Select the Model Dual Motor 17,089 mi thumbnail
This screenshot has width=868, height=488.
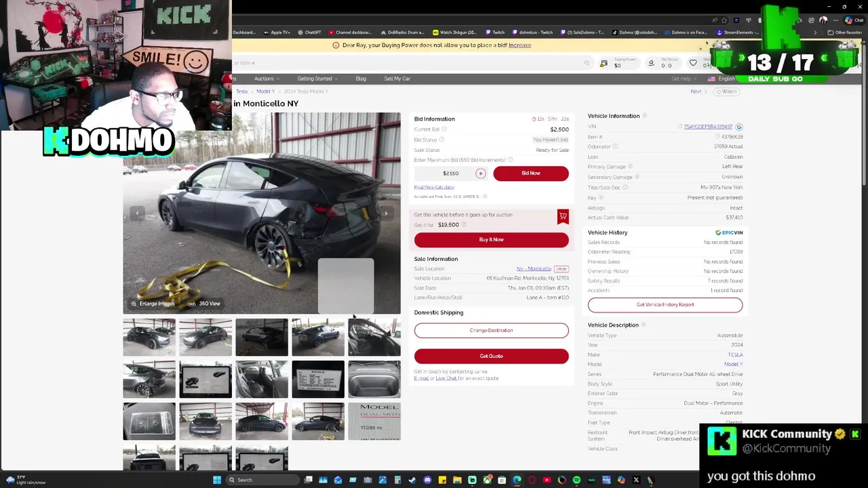click(x=374, y=422)
